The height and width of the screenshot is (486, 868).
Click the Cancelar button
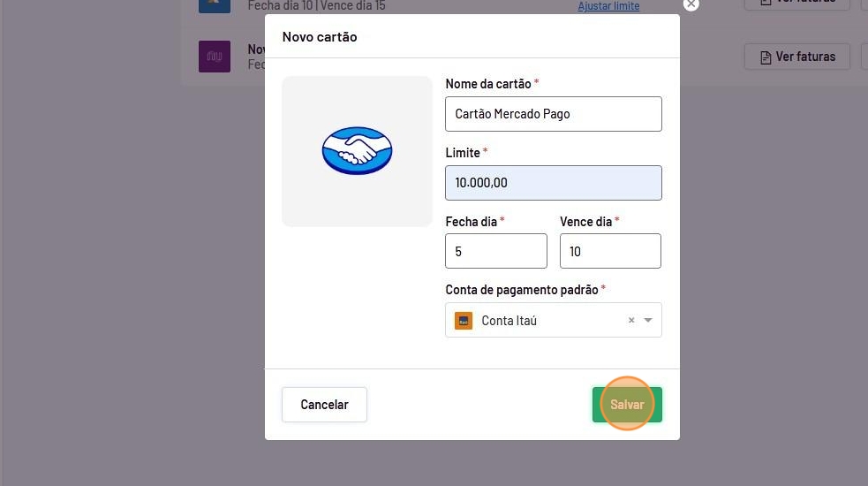click(324, 405)
